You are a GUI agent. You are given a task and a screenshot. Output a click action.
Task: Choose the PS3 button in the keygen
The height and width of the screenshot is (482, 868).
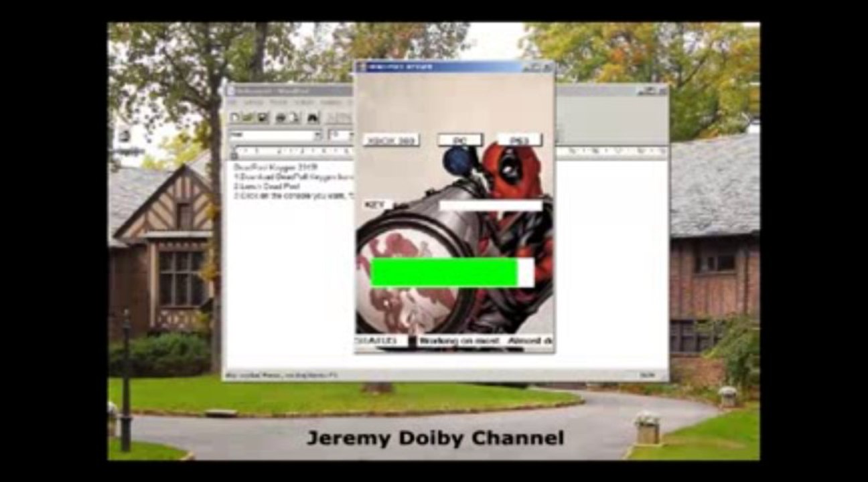point(519,140)
